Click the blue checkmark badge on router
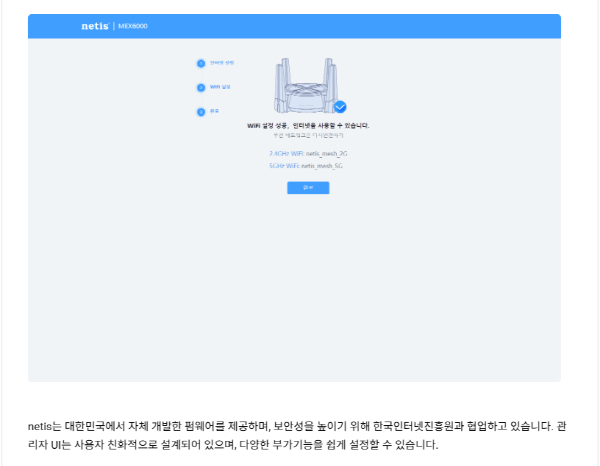 [x=340, y=107]
